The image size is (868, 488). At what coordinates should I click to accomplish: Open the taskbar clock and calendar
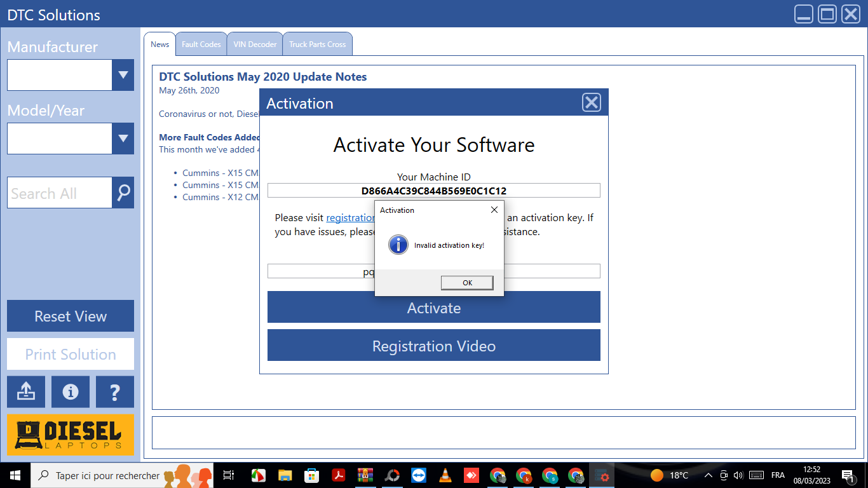[811, 475]
